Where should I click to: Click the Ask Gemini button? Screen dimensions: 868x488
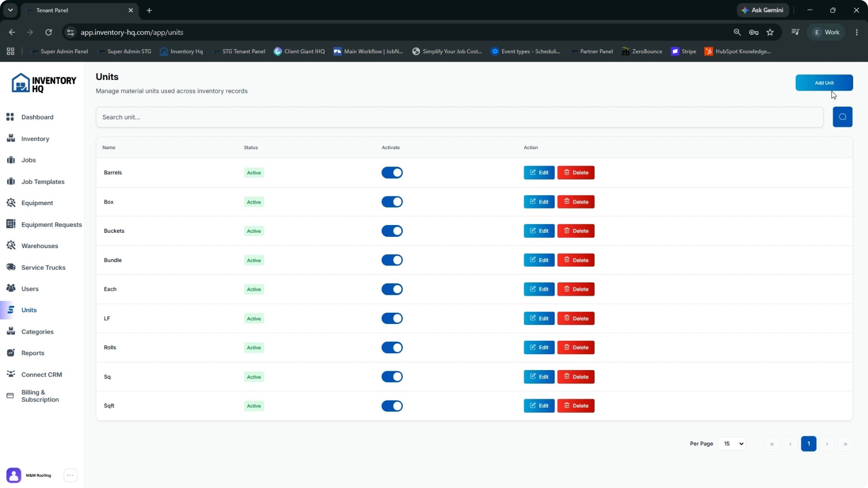coord(763,10)
